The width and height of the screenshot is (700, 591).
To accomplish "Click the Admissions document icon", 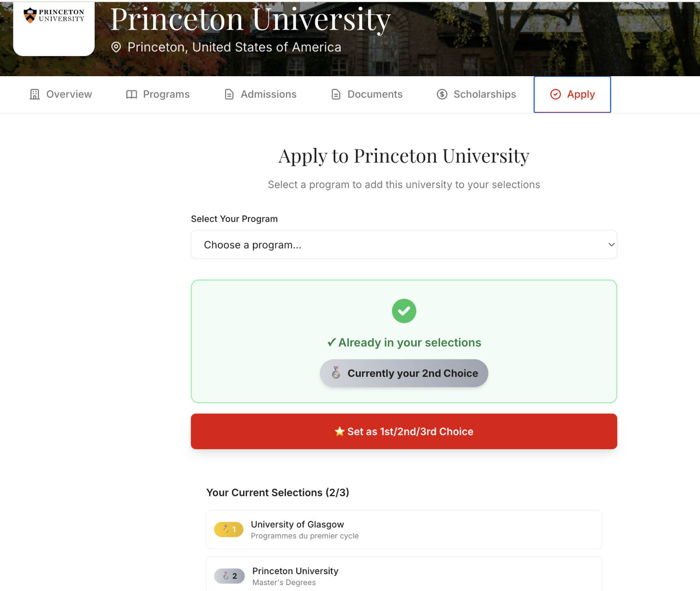I will (229, 94).
